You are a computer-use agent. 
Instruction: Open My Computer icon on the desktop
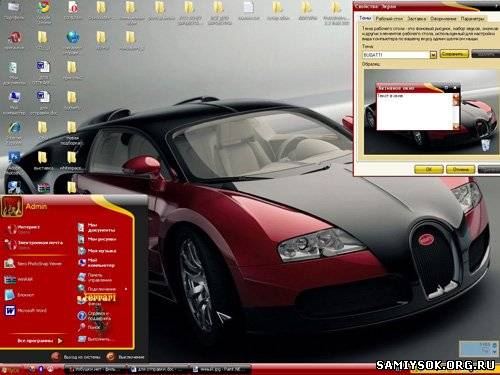click(14, 102)
